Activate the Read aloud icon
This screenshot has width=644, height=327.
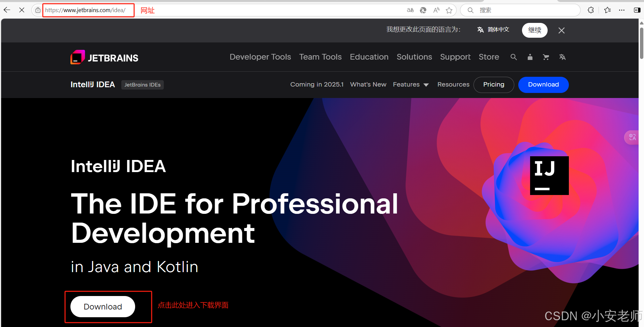click(436, 10)
